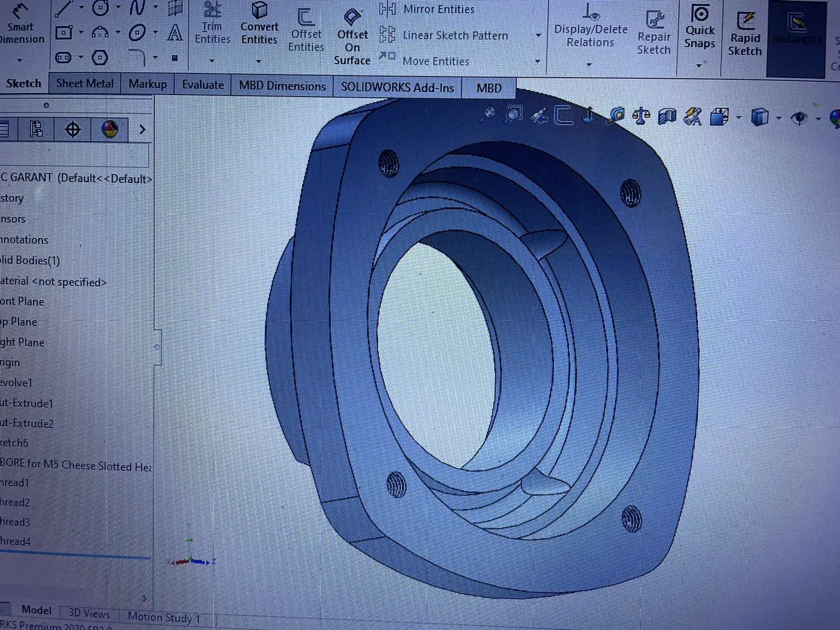Viewport: 840px width, 630px height.
Task: Select the Point sketch tool
Action: [x=175, y=58]
